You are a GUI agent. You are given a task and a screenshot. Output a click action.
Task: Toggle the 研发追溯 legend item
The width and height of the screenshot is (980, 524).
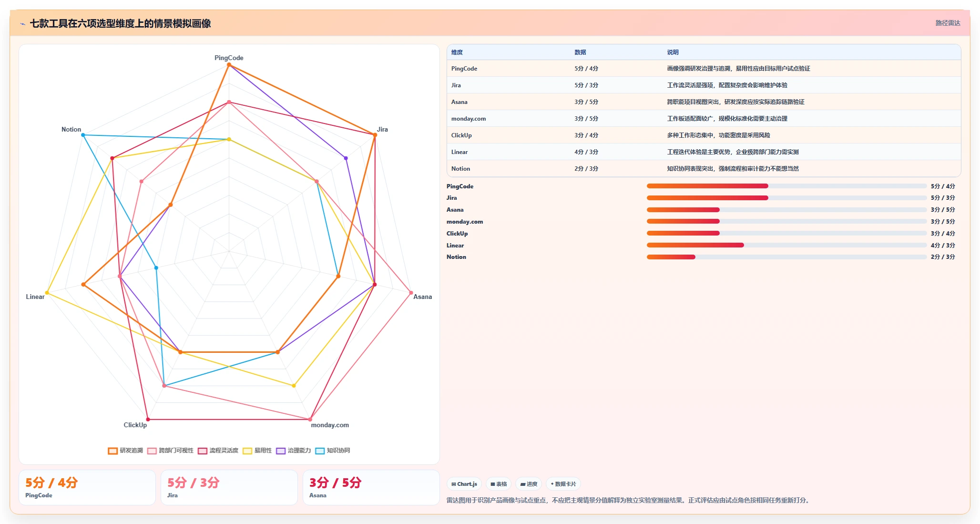click(x=126, y=451)
